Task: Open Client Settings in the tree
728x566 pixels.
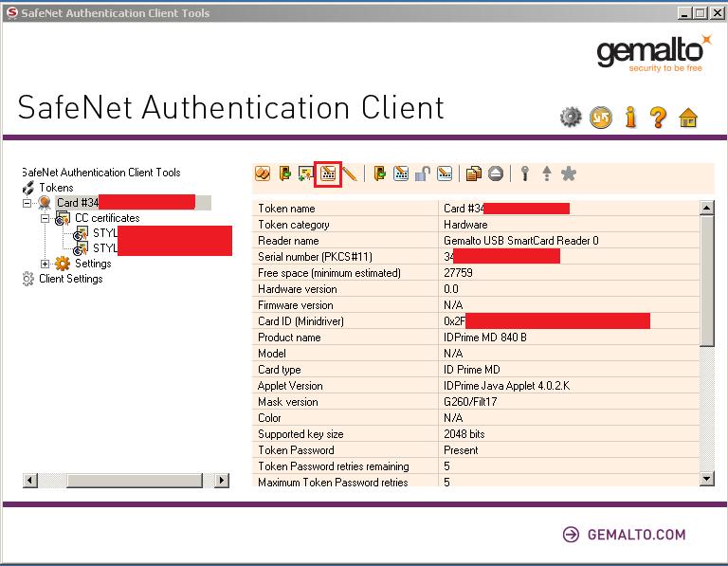Action: click(70, 279)
